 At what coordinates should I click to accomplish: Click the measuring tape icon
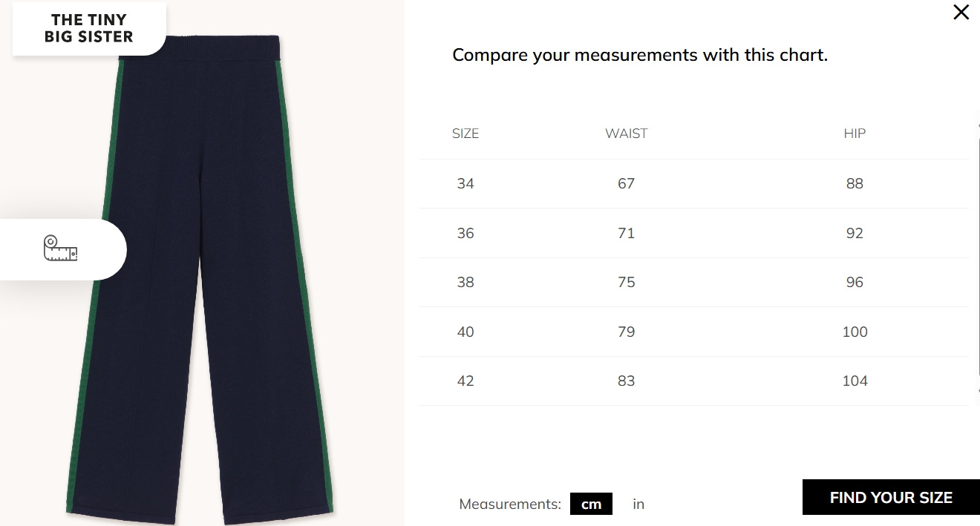tap(61, 249)
